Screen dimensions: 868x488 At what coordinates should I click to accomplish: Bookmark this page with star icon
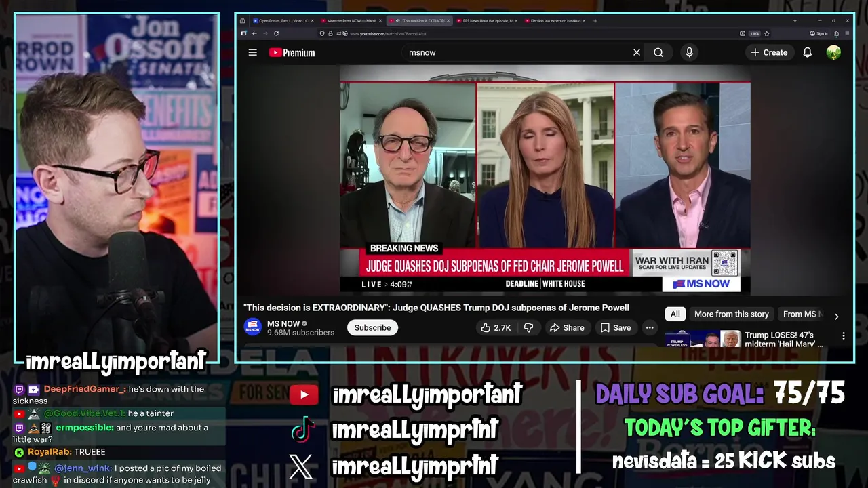pos(767,33)
